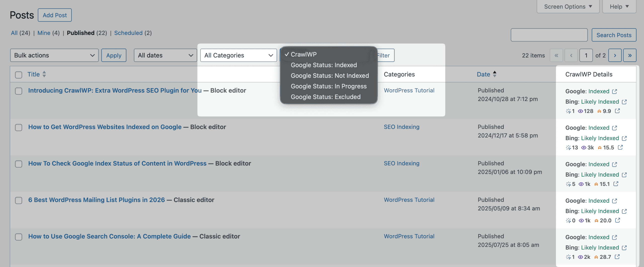Click inside the search posts input field
The width and height of the screenshot is (644, 267).
549,35
